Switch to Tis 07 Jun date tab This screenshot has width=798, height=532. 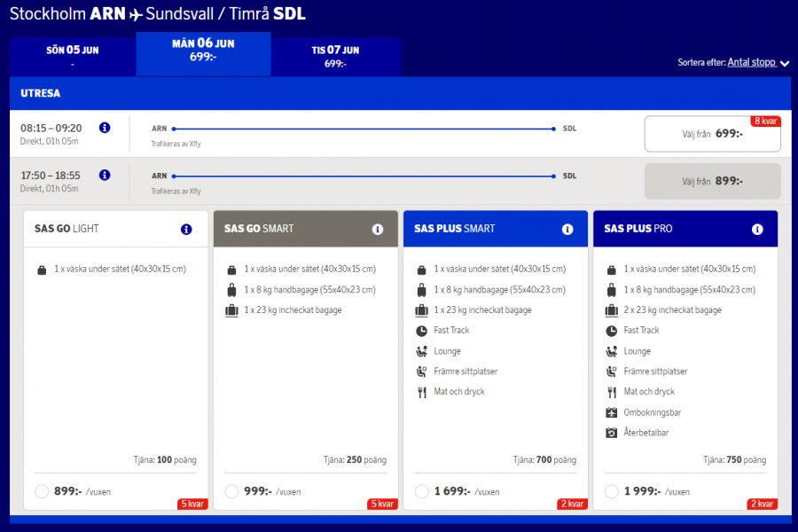[x=335, y=56]
